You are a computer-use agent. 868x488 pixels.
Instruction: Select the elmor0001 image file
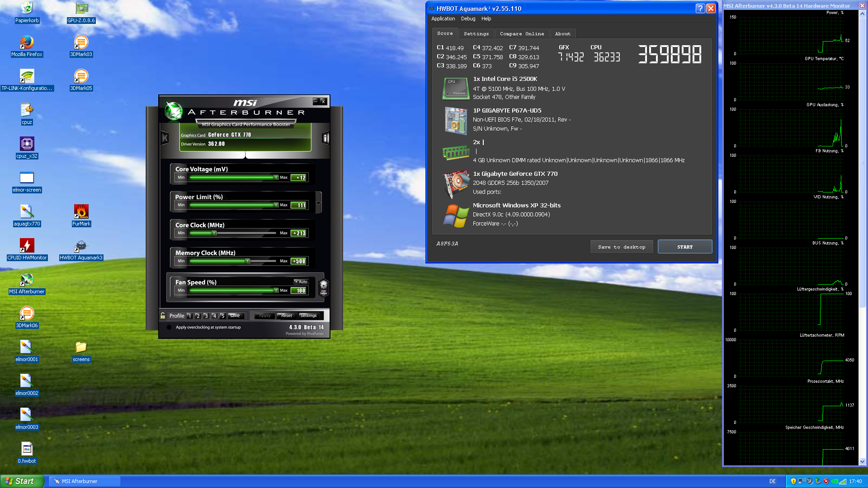[27, 351]
